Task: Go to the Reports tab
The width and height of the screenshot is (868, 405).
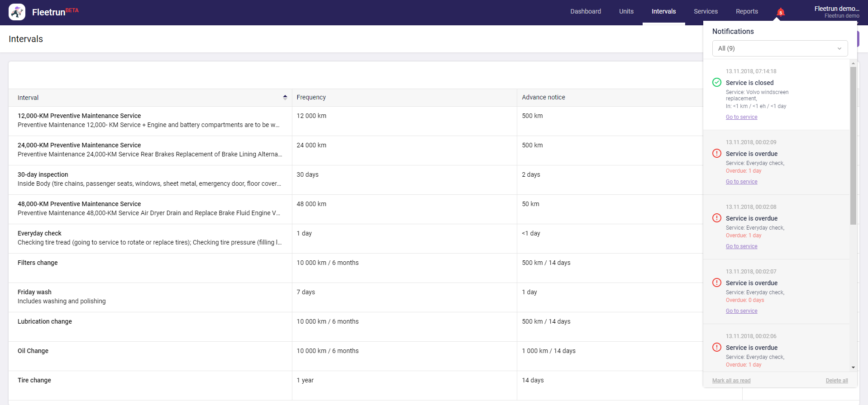Action: pyautogui.click(x=747, y=12)
